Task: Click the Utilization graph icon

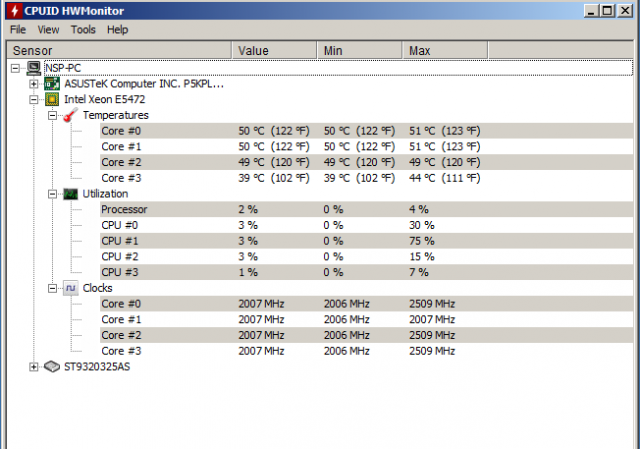Action: tap(70, 193)
